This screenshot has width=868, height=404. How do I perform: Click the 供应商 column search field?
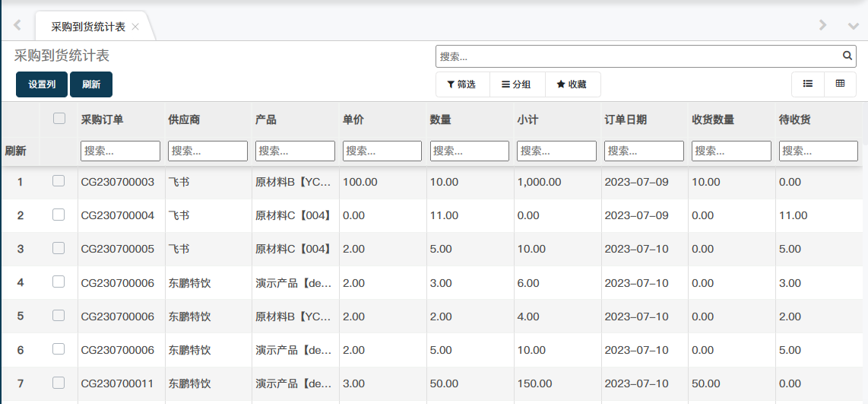click(x=207, y=151)
